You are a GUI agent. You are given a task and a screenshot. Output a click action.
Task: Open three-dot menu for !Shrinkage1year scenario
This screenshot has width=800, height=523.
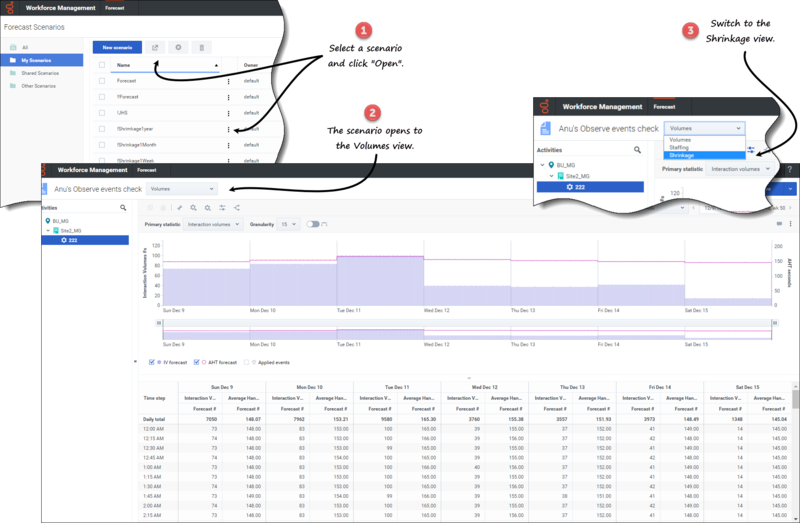229,128
